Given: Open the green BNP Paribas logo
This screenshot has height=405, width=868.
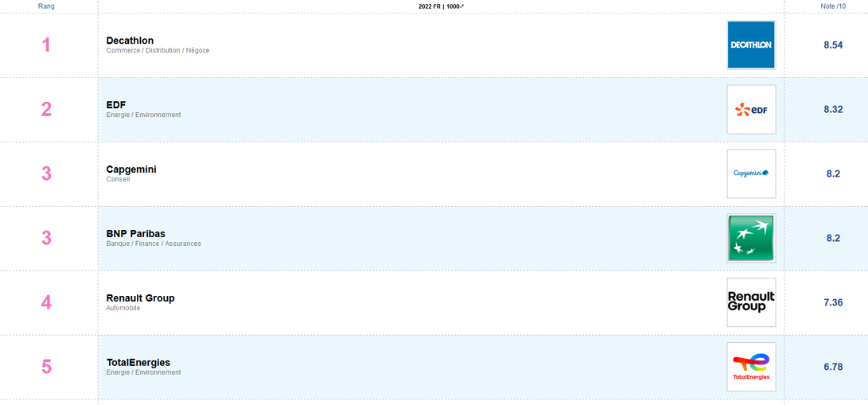Looking at the screenshot, I should click(x=751, y=238).
